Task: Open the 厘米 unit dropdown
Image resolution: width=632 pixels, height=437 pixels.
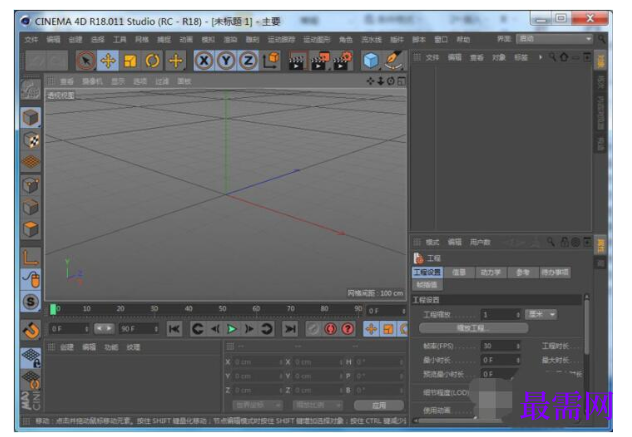Action: tap(541, 314)
